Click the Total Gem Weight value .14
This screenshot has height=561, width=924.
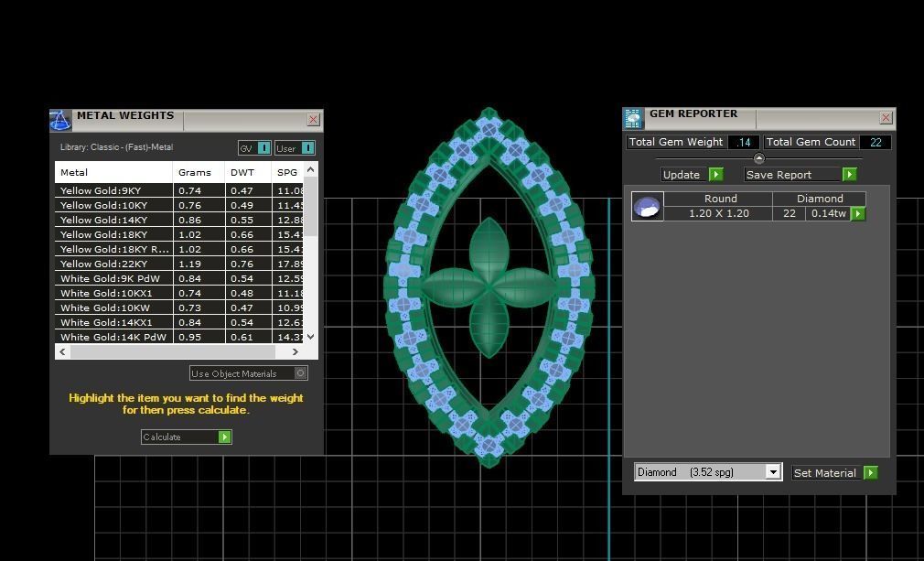[744, 142]
